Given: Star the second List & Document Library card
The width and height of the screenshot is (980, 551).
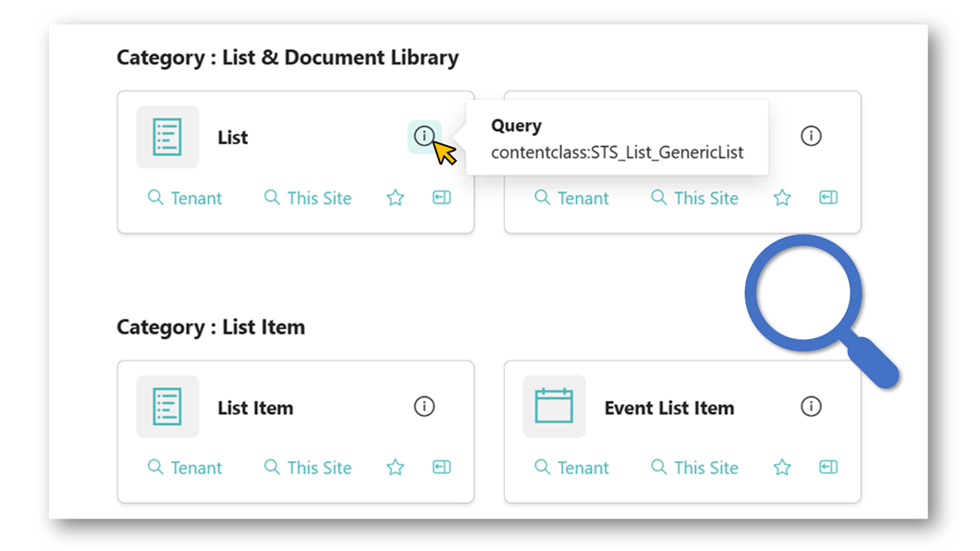Looking at the screenshot, I should [x=782, y=198].
